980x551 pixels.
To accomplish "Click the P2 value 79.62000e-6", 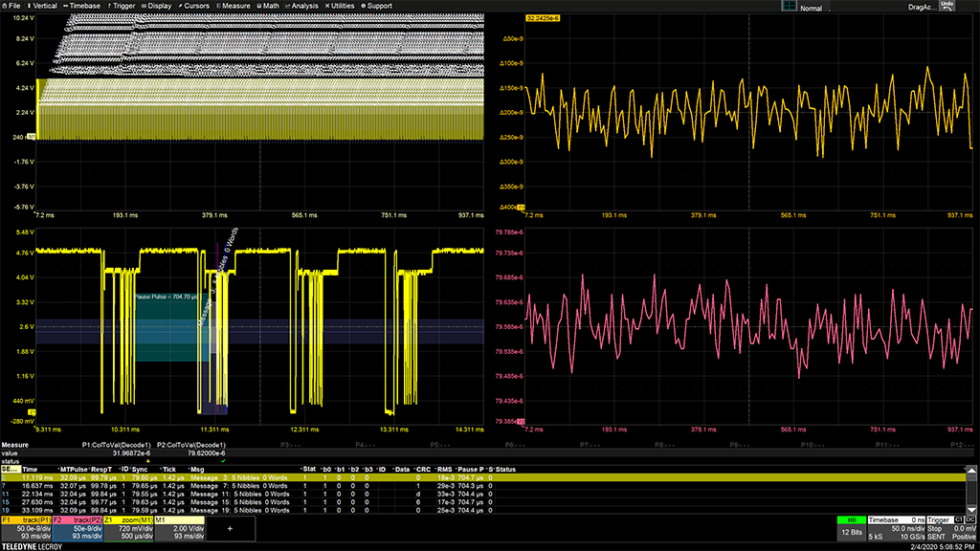I will pyautogui.click(x=207, y=453).
